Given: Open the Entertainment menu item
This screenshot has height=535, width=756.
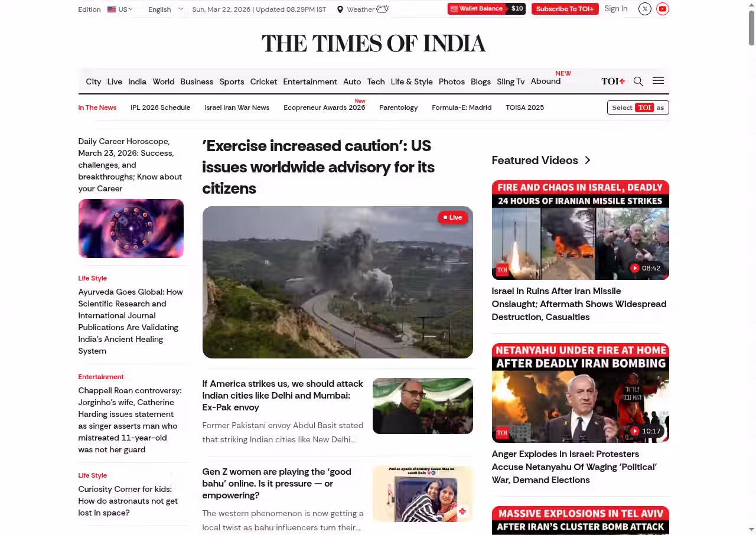Looking at the screenshot, I should pyautogui.click(x=310, y=81).
